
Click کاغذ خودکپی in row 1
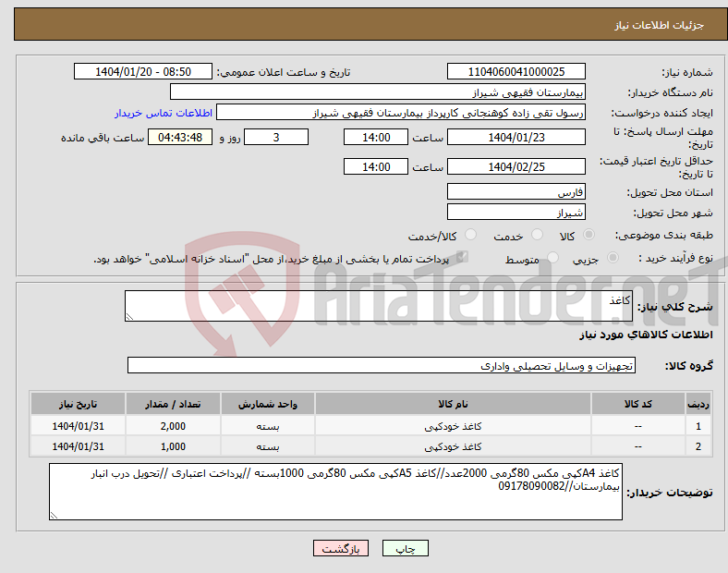[453, 426]
